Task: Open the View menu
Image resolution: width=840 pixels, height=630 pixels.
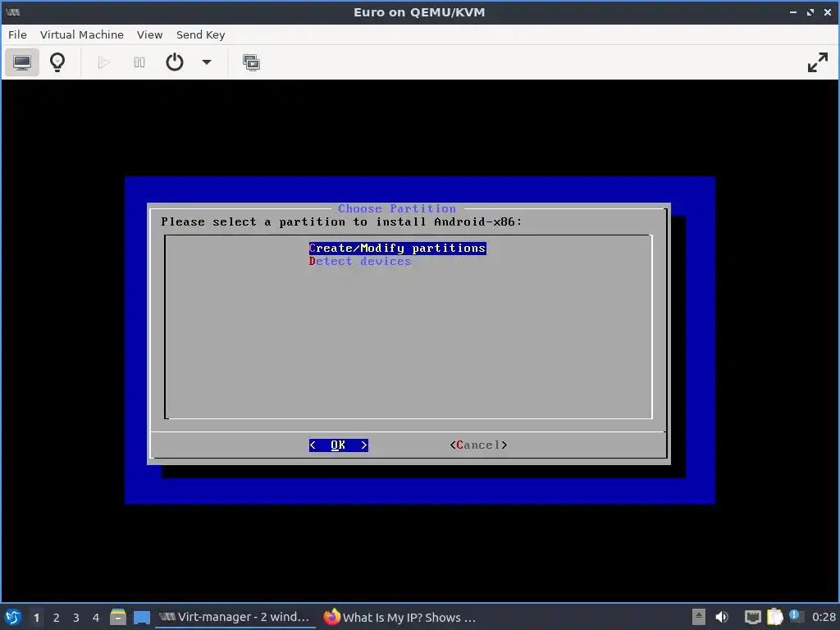Action: pyautogui.click(x=149, y=34)
